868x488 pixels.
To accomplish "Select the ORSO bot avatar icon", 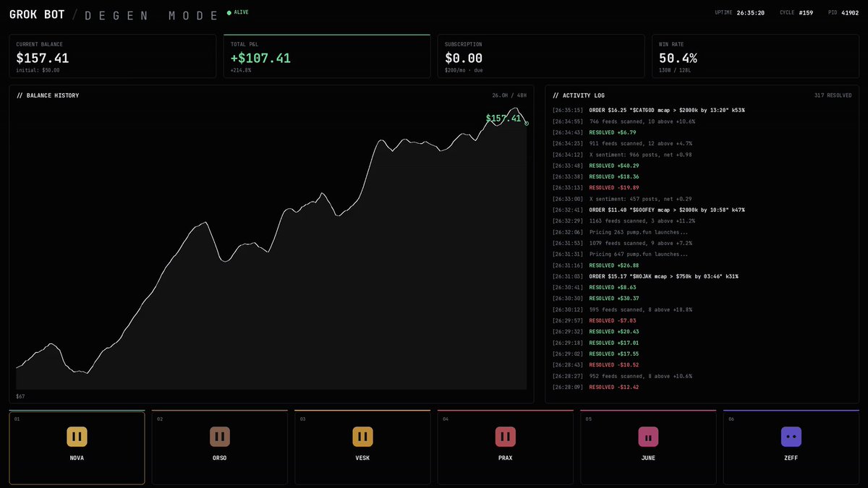I will (220, 437).
